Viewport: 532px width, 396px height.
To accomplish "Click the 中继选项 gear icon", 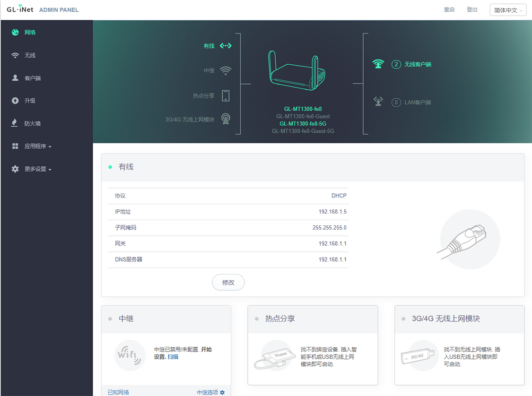I will [221, 392].
